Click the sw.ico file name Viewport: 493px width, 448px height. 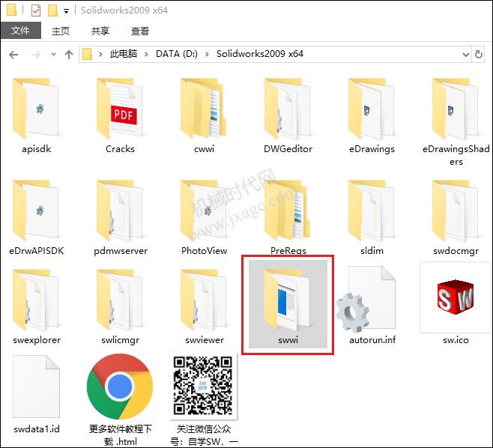coord(456,340)
